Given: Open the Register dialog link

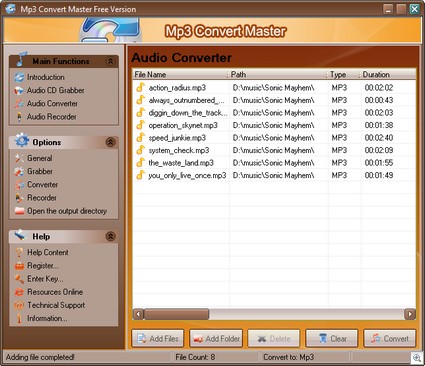Looking at the screenshot, I should click(43, 266).
